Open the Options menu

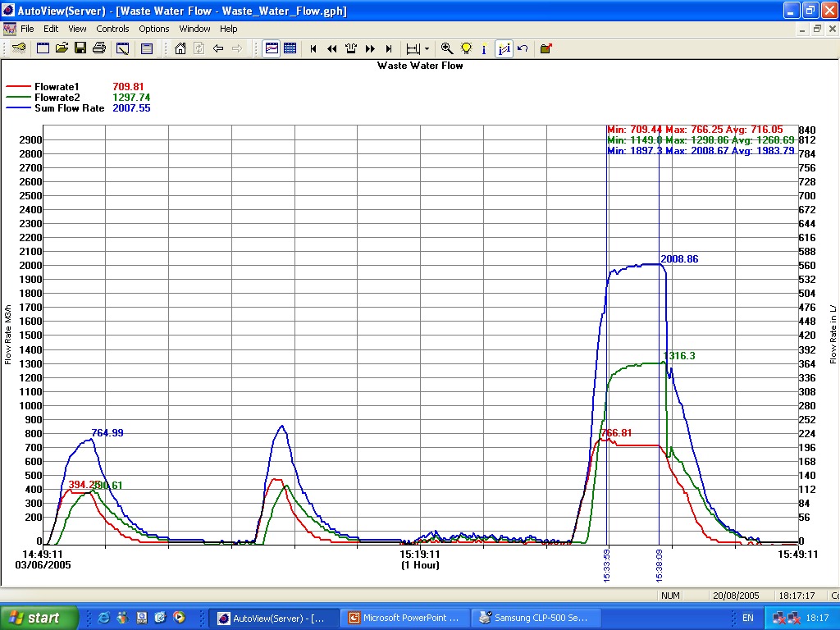153,29
